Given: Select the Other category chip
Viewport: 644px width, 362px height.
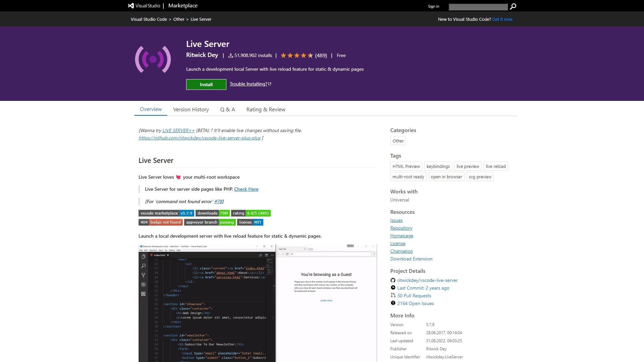Looking at the screenshot, I should tap(398, 141).
